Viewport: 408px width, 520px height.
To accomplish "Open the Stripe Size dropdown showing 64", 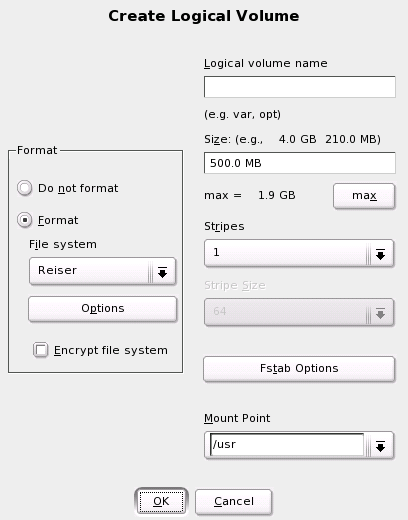I will coord(299,312).
